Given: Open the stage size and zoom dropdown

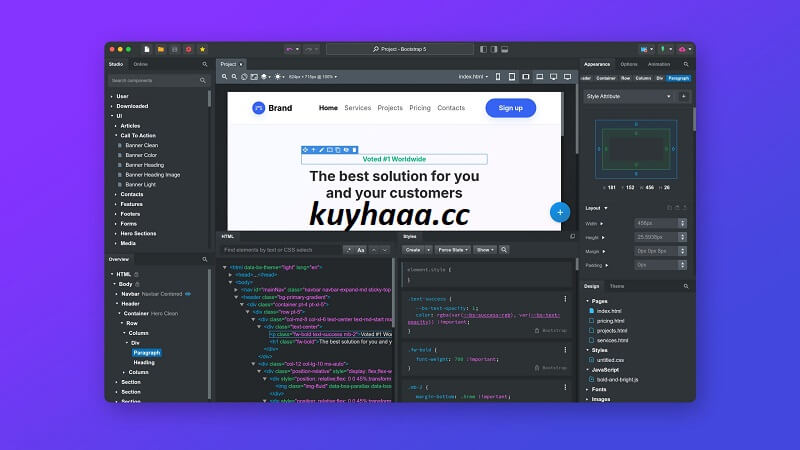Looking at the screenshot, I should pos(313,77).
